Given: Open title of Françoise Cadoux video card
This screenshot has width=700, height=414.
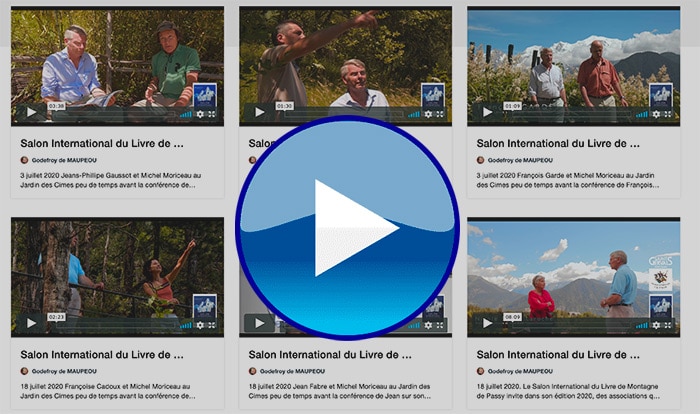Looking at the screenshot, I should (x=102, y=355).
